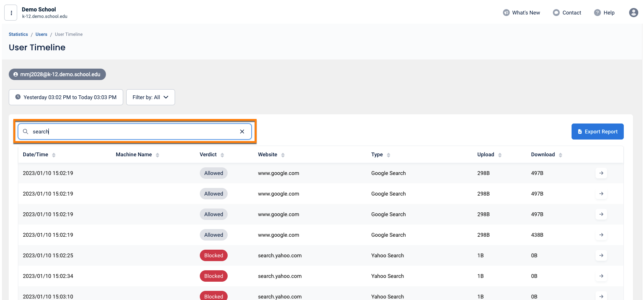This screenshot has width=644, height=300.
Task: Go to Users breadcrumb
Action: coord(41,34)
